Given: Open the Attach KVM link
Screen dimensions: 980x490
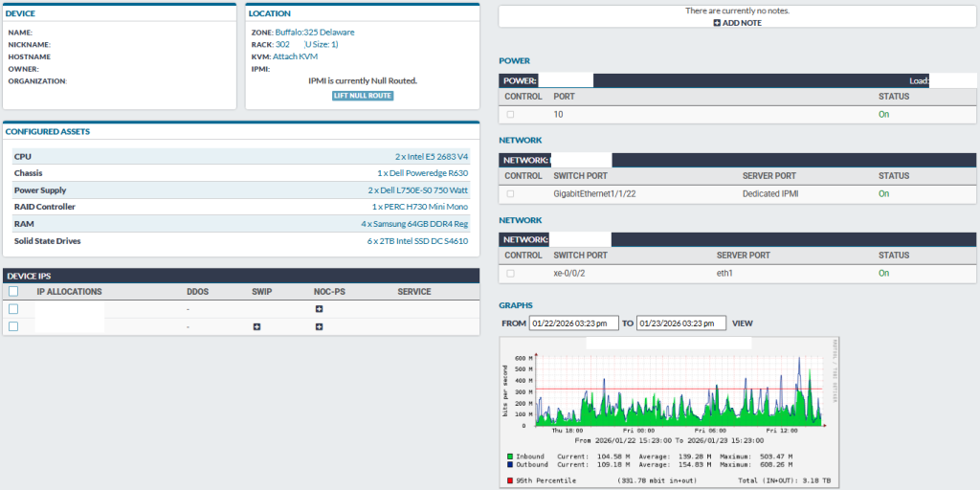Looking at the screenshot, I should coord(296,56).
